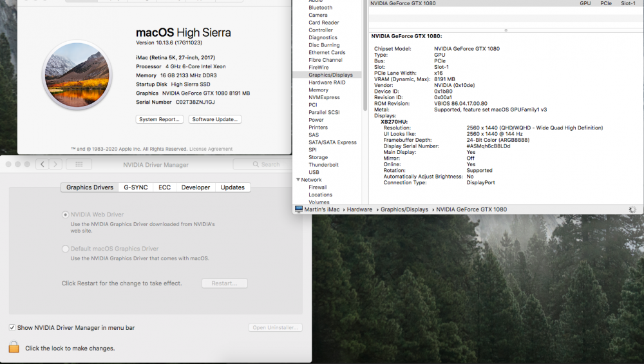Open the Developer tab
This screenshot has width=644, height=364.
tap(196, 187)
